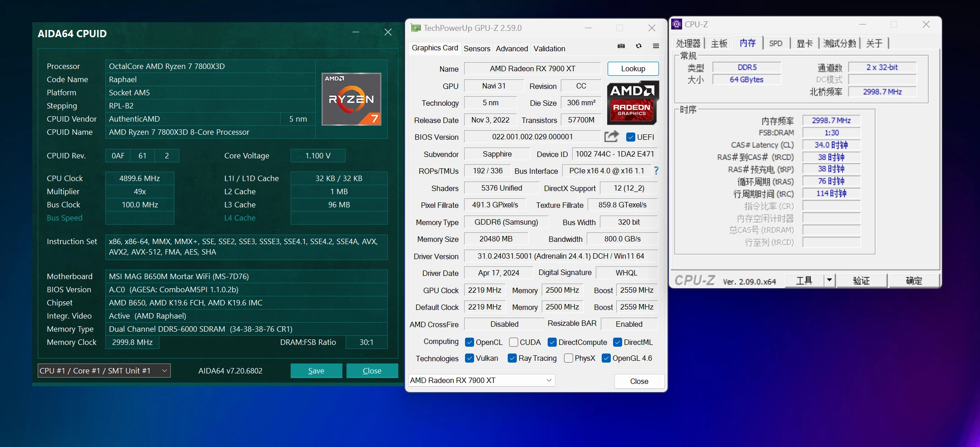Open the 内存 tab in CPU-Z
The image size is (980, 447).
(x=747, y=43)
